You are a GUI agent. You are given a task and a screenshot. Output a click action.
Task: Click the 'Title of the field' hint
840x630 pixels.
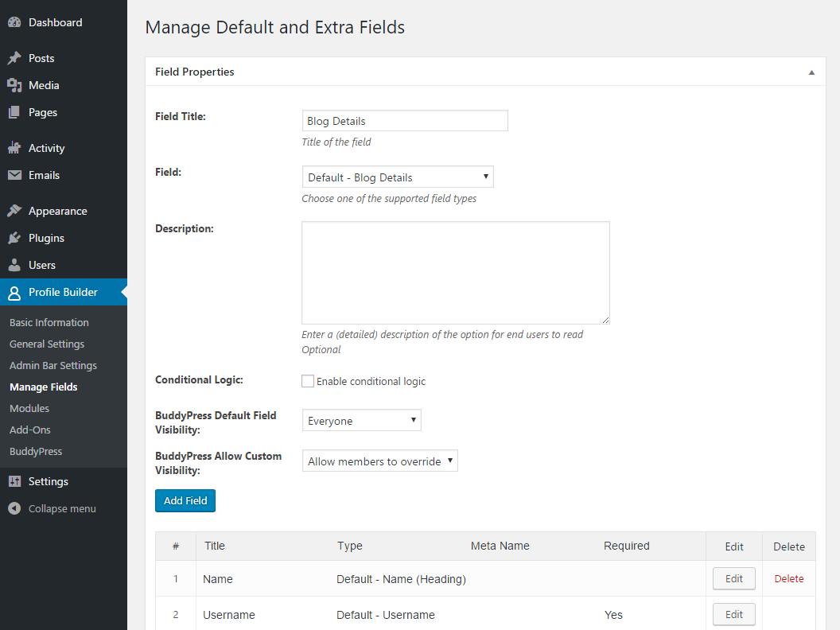tap(336, 142)
